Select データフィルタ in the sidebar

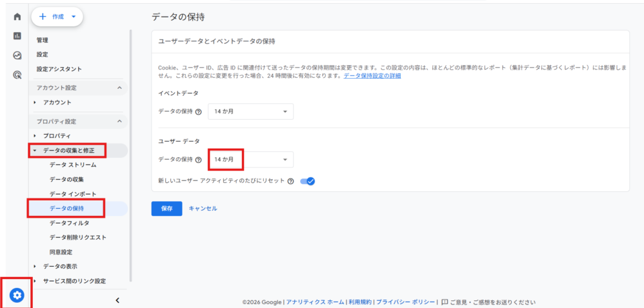point(69,223)
